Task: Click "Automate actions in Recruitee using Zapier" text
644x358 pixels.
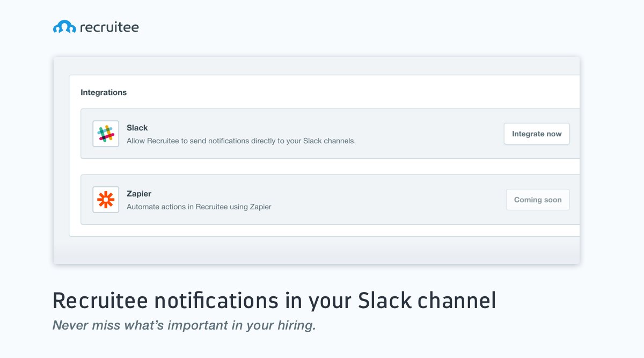Action: tap(199, 207)
